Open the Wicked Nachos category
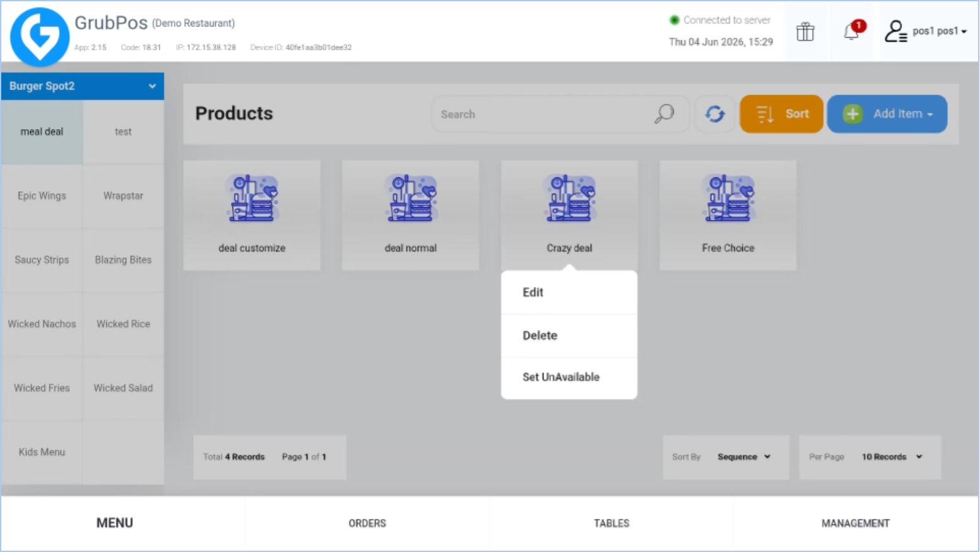Viewport: 980px width, 552px height. pyautogui.click(x=42, y=325)
